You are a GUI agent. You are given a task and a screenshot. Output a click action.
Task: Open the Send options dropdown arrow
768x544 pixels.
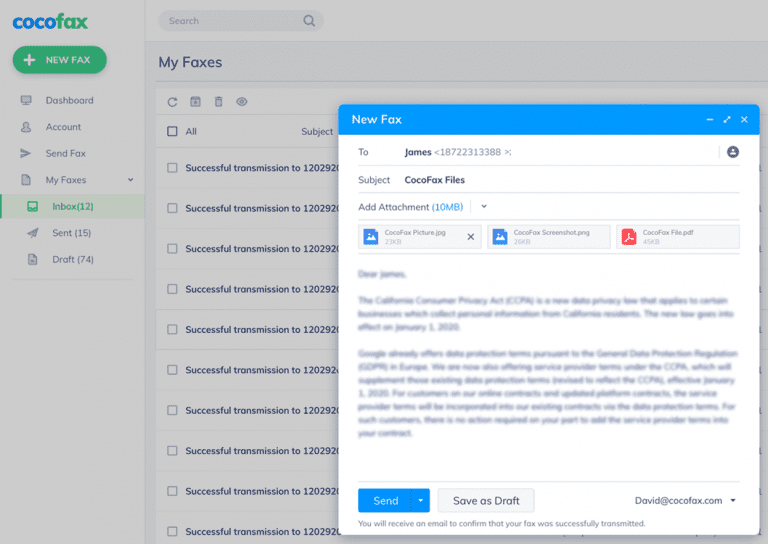tap(421, 500)
